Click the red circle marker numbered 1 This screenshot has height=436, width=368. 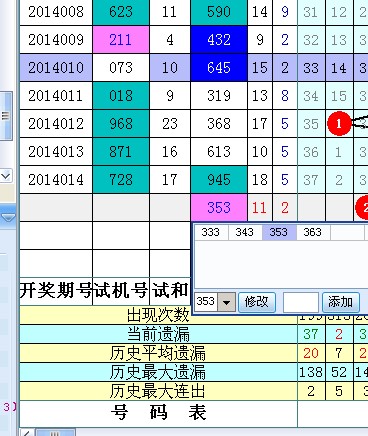339,124
